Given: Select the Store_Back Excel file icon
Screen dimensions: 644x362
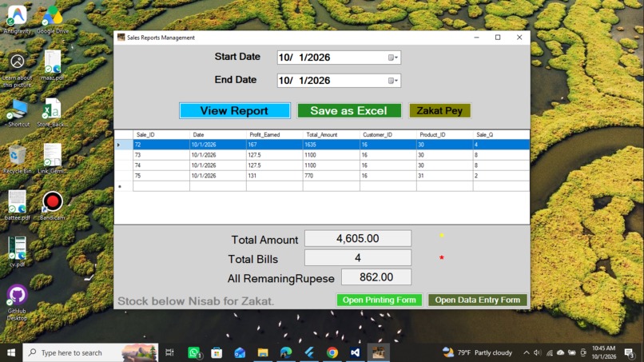Looking at the screenshot, I should pos(52,113).
